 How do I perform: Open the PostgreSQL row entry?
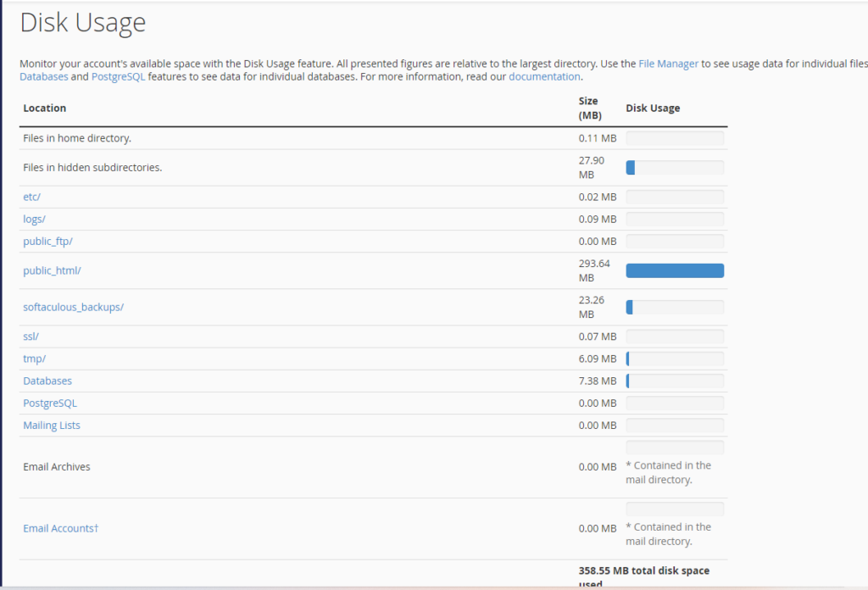coord(49,403)
